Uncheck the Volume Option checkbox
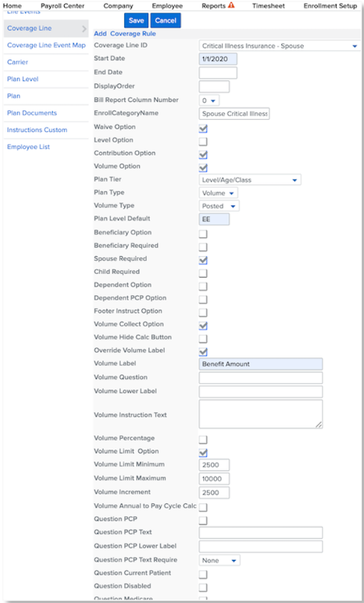 pyautogui.click(x=203, y=167)
